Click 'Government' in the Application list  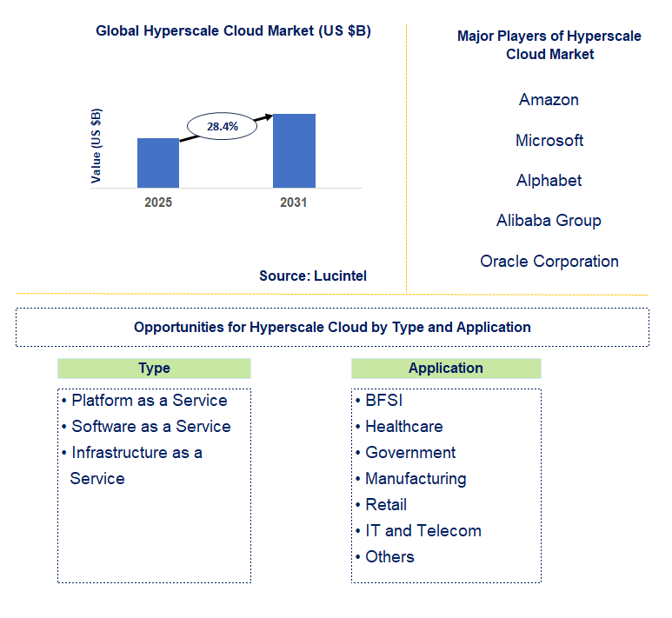[x=406, y=453]
